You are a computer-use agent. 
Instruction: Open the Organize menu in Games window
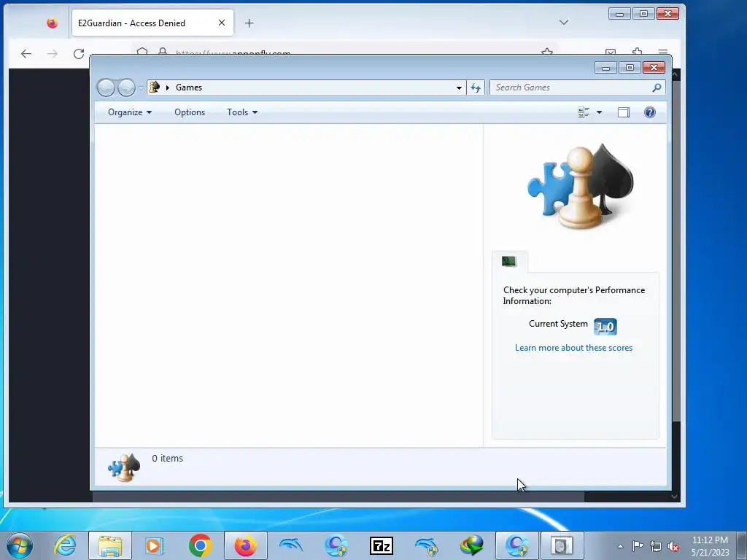point(130,112)
